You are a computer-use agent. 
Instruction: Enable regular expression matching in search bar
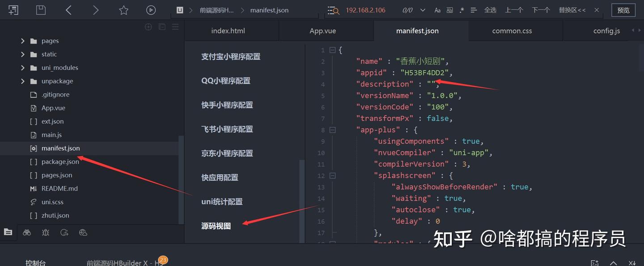point(462,10)
